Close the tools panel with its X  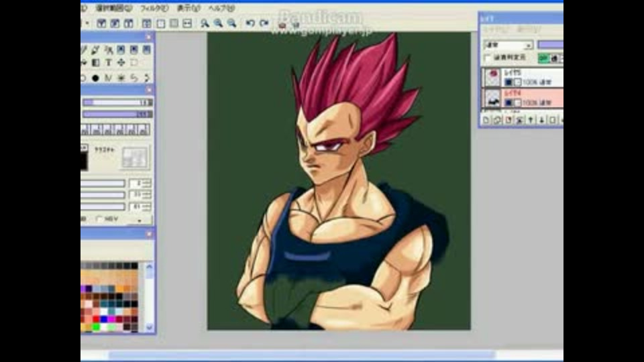(x=149, y=37)
